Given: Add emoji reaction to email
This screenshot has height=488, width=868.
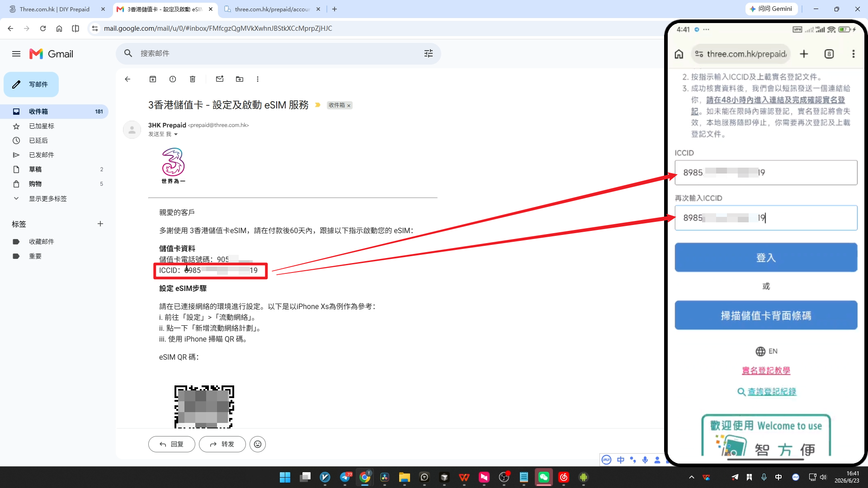Looking at the screenshot, I should point(258,444).
